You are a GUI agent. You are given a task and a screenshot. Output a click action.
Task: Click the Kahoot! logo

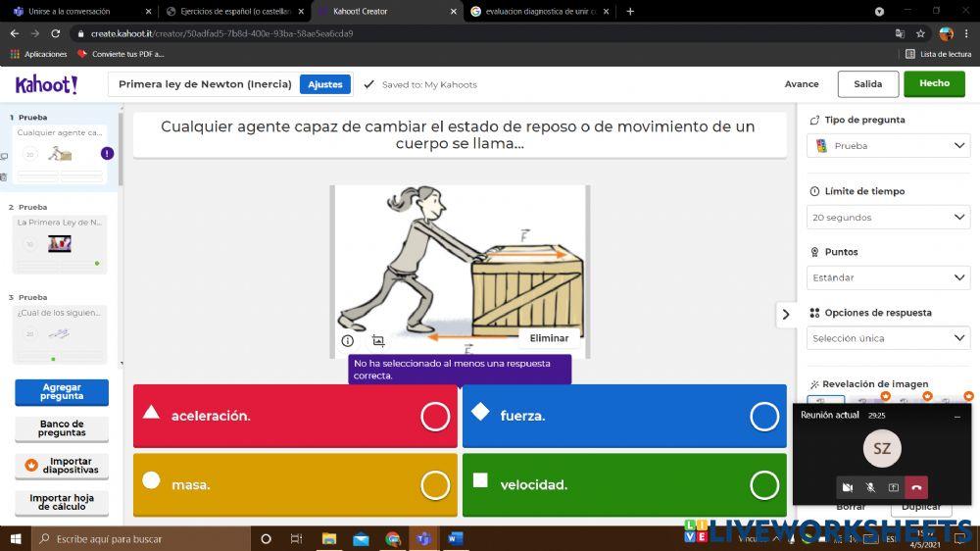46,84
